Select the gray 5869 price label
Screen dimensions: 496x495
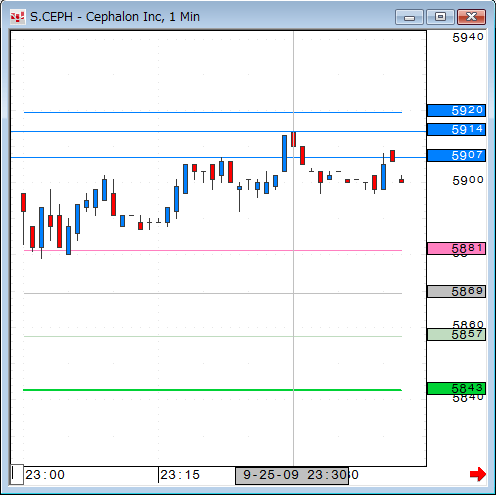point(456,291)
